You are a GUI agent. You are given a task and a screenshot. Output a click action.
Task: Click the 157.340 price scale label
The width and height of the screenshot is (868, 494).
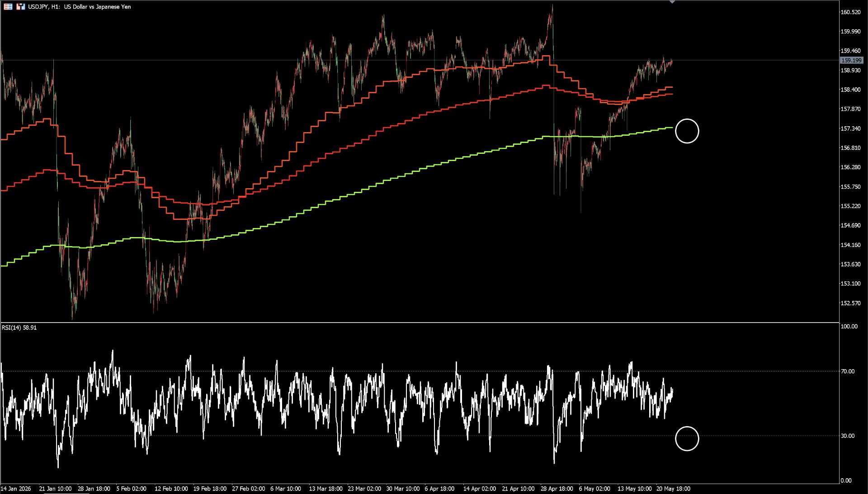tap(850, 128)
